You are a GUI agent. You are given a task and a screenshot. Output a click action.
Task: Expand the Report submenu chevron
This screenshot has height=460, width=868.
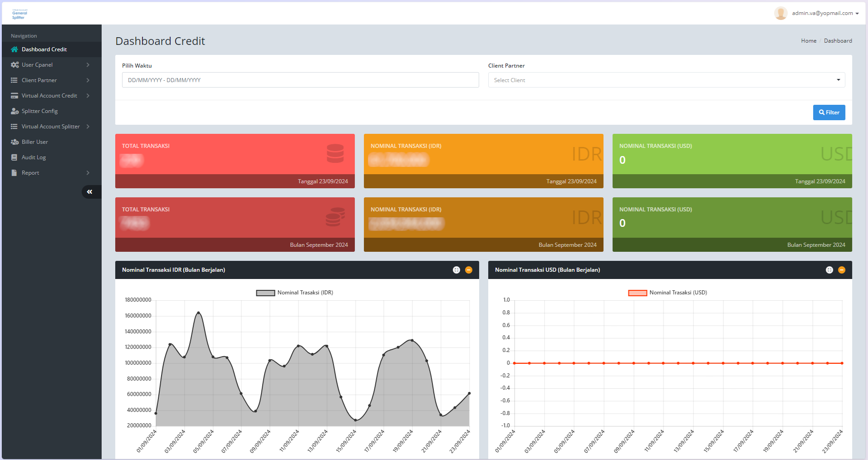88,172
